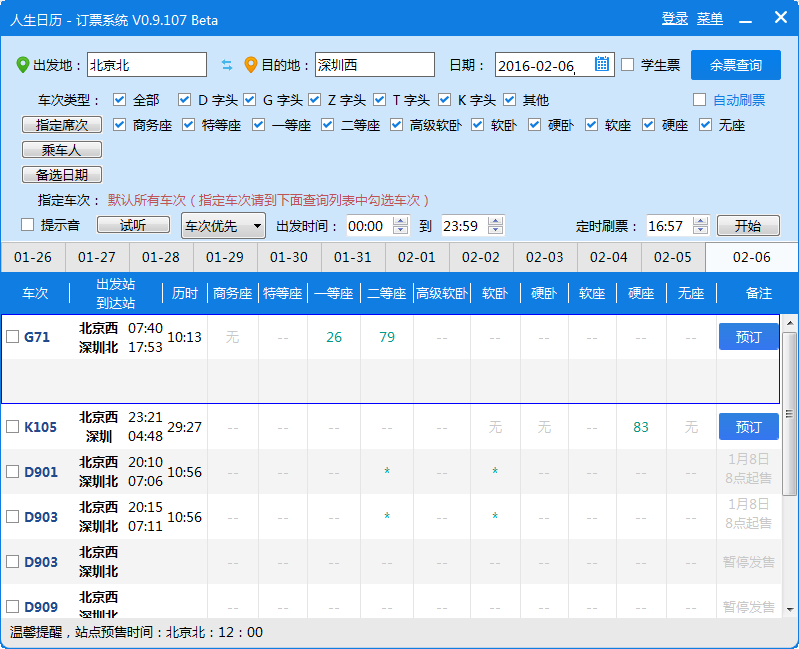The height and width of the screenshot is (649, 799).
Task: Uncheck the 商务座 seat type checkbox
Action: 120,125
